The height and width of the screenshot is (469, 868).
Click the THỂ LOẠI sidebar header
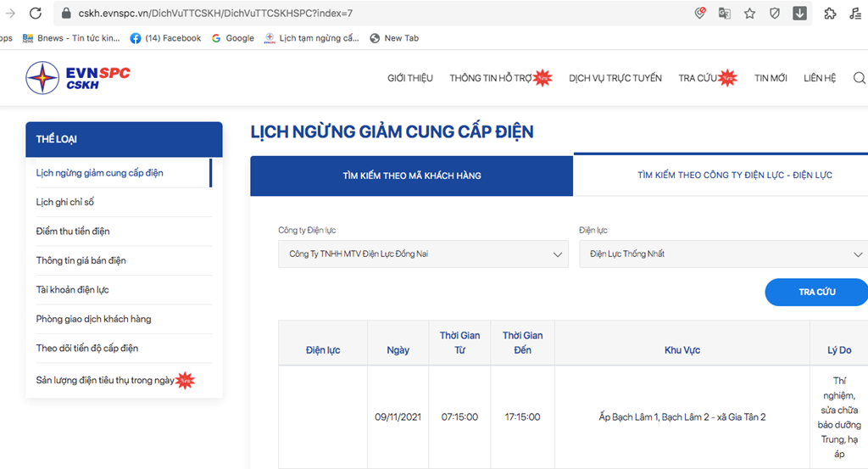coord(124,139)
